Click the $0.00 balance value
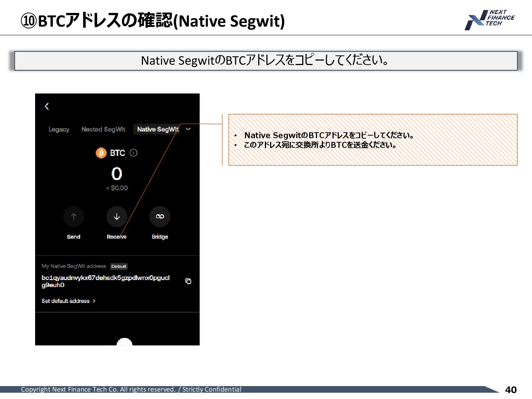Viewport: 532px width, 399px height. [x=117, y=188]
